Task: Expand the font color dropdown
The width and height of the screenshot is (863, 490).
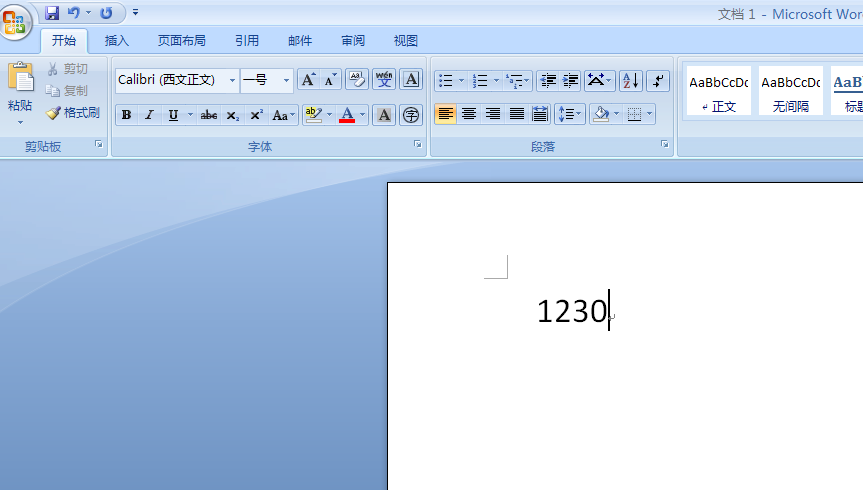Action: [363, 115]
